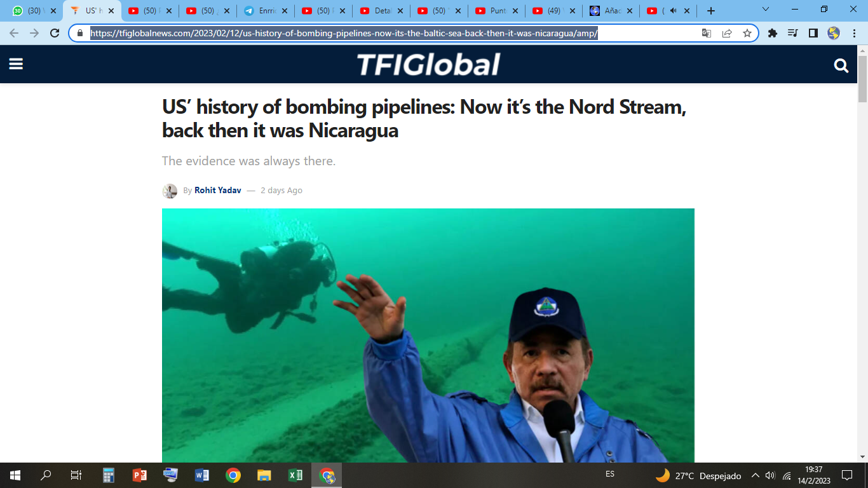868x488 pixels.
Task: Click the page's vertical scrollbar thumb
Action: [862, 78]
